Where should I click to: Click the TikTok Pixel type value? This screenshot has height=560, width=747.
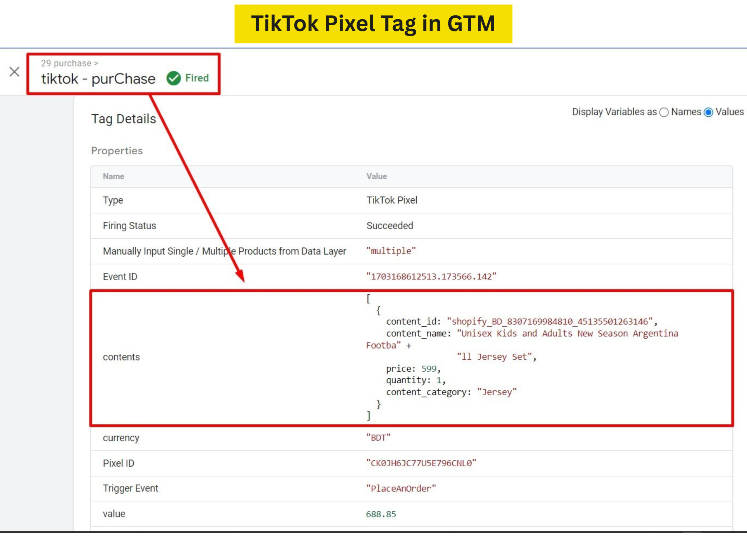[x=392, y=200]
